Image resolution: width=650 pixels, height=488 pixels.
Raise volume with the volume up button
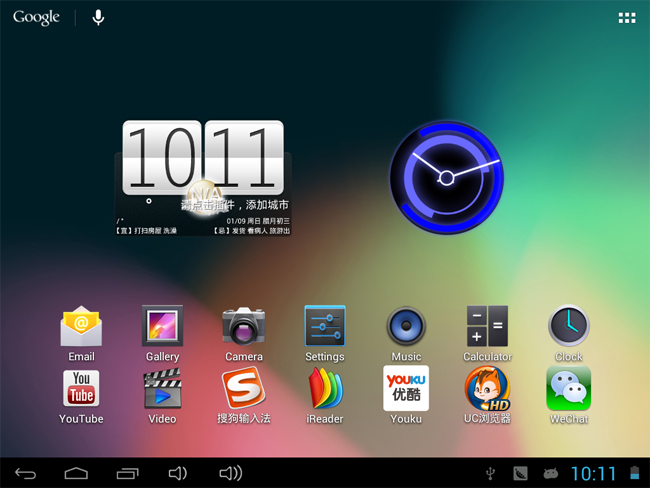point(230,473)
